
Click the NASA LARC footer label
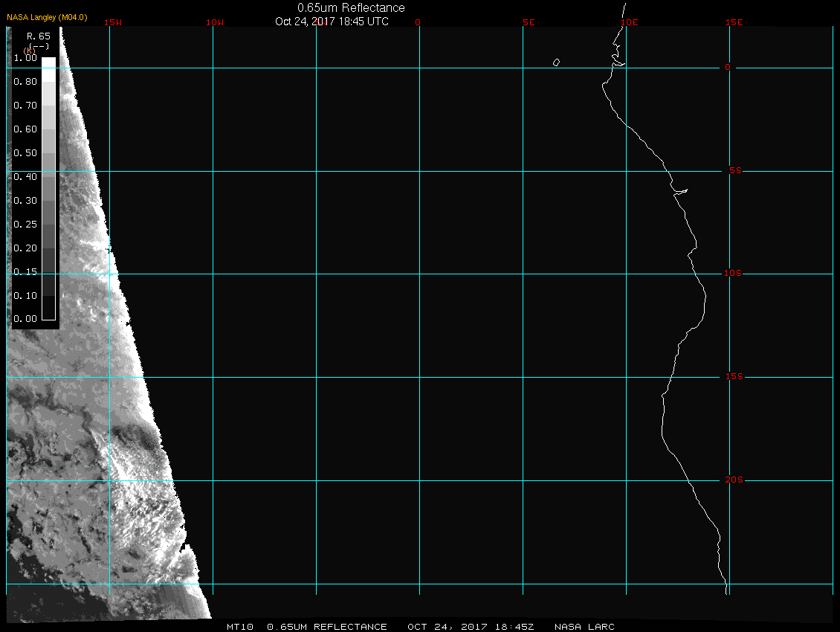pos(584,627)
